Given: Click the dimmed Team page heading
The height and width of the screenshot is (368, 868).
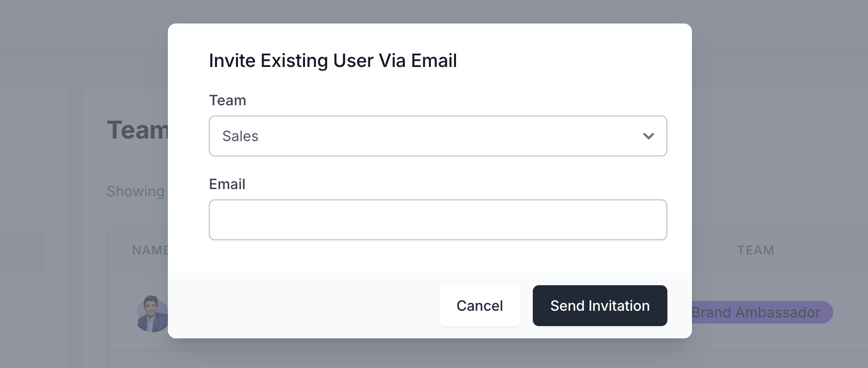Looking at the screenshot, I should [137, 130].
